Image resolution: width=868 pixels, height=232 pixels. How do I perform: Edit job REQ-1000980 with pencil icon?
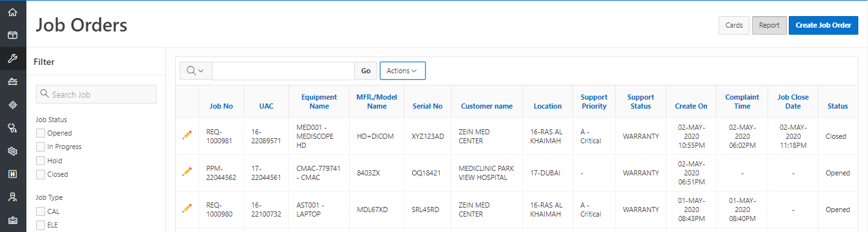[x=187, y=208]
